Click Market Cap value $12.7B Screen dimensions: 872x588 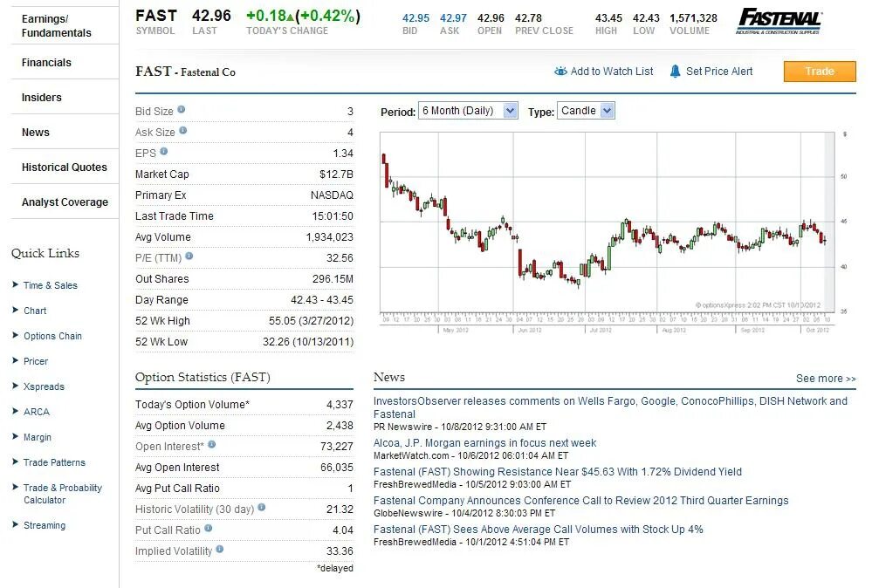336,174
